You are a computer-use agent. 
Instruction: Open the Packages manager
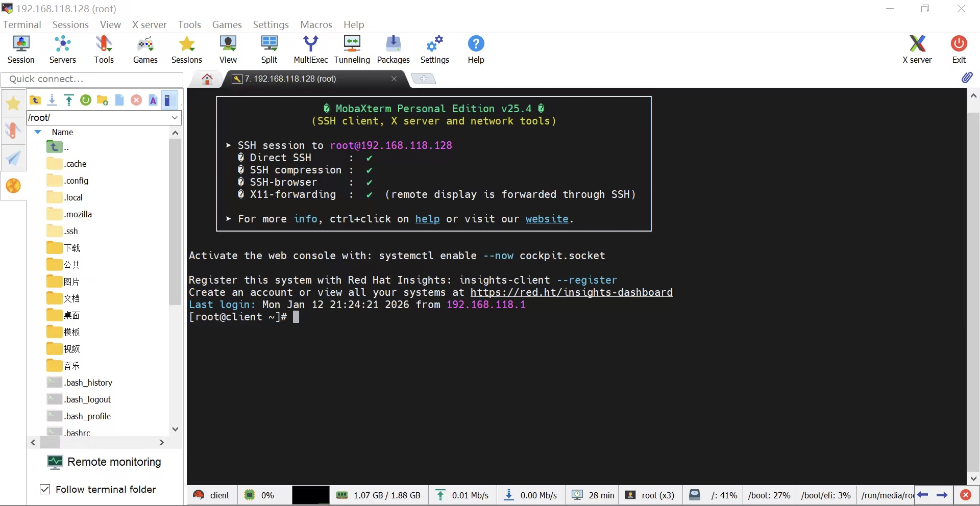(x=393, y=48)
